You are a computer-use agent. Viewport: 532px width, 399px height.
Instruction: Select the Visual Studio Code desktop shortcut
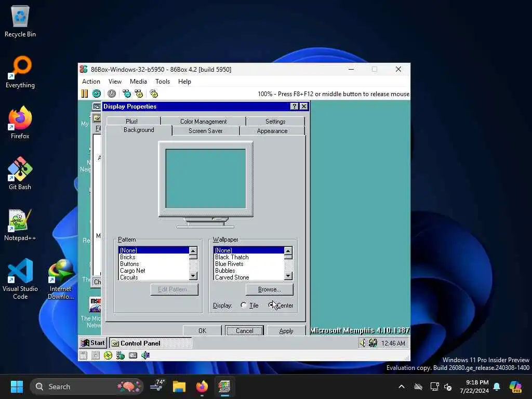pyautogui.click(x=20, y=279)
